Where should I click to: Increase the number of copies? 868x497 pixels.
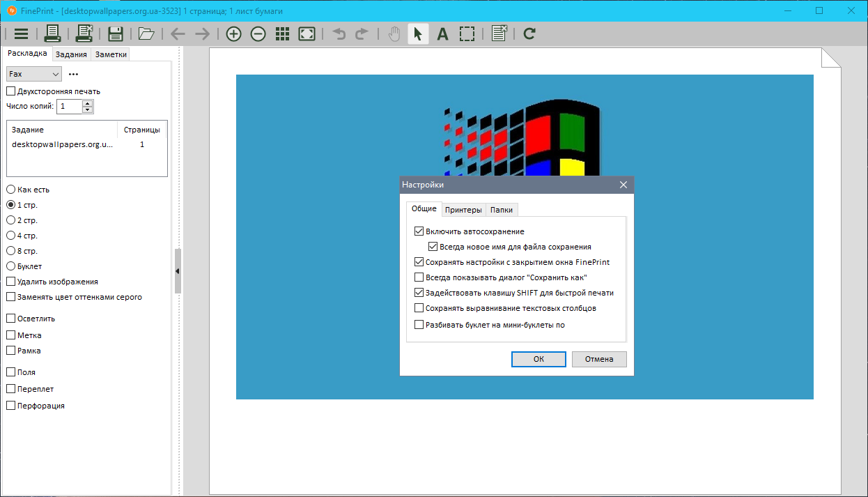coord(87,103)
